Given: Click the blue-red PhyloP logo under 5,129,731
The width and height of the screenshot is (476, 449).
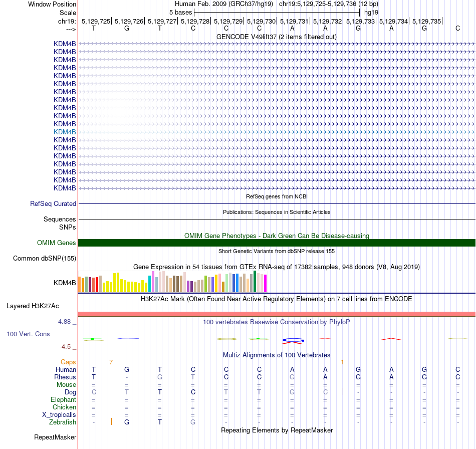Looking at the screenshot, I should [x=293, y=341].
